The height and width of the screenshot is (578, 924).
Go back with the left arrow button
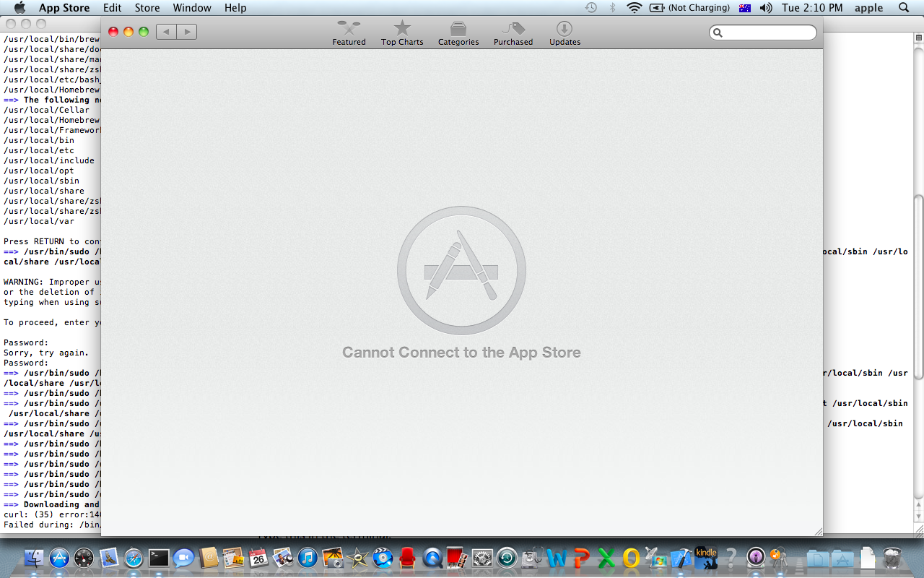pos(166,32)
